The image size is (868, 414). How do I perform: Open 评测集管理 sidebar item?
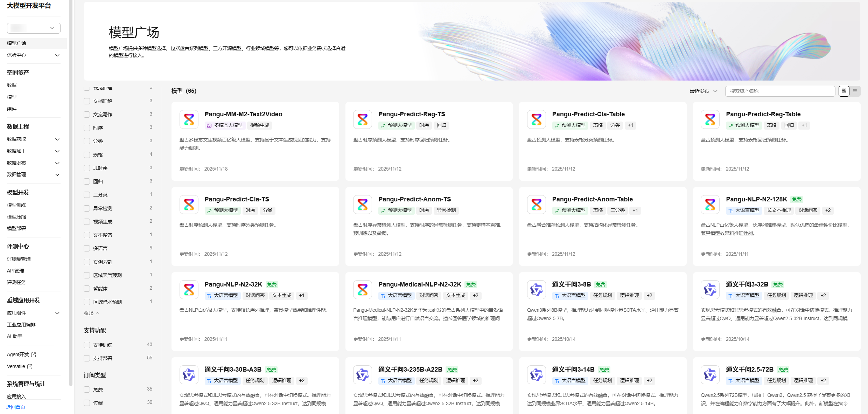click(19, 259)
